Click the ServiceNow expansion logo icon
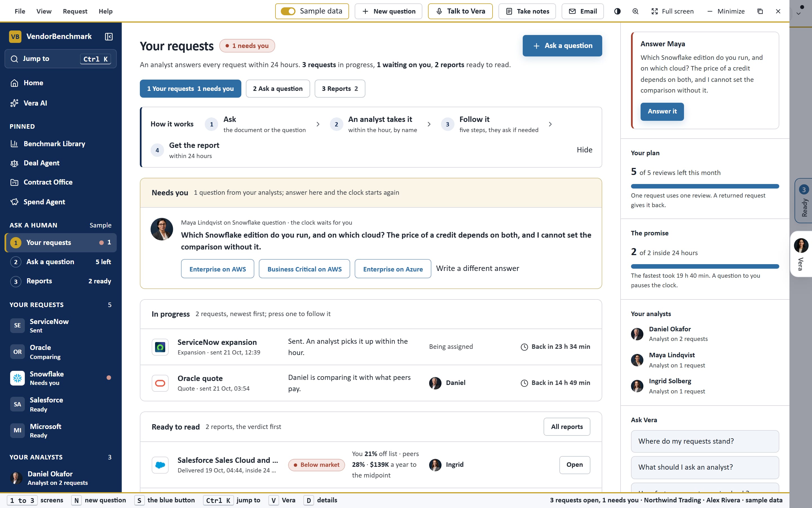812x508 pixels. click(x=160, y=347)
